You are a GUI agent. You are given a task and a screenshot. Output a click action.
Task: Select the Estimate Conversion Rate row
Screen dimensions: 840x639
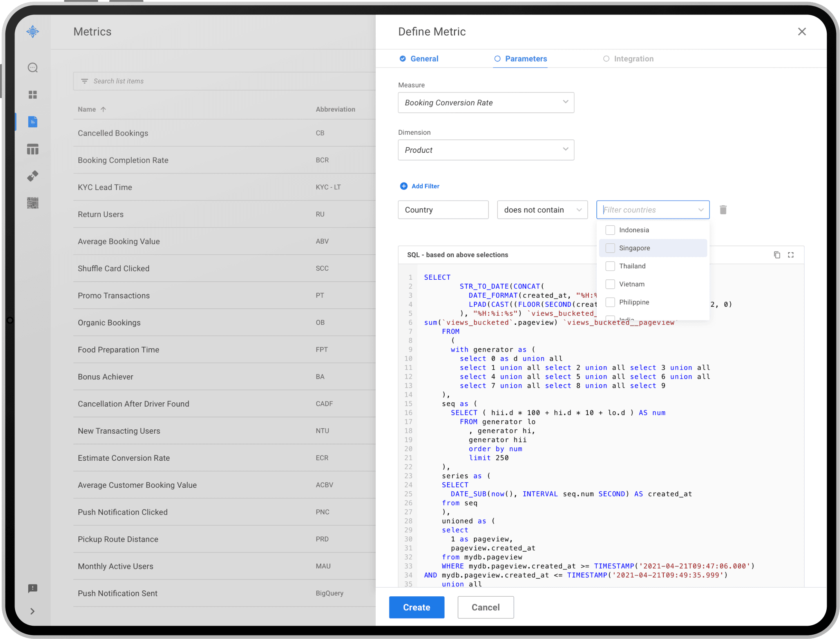pyautogui.click(x=224, y=458)
